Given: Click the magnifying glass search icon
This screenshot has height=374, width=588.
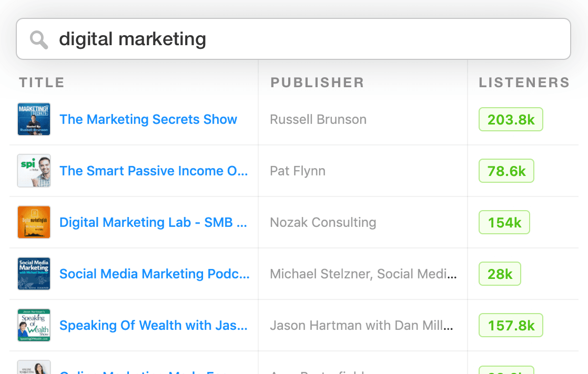Looking at the screenshot, I should (38, 39).
